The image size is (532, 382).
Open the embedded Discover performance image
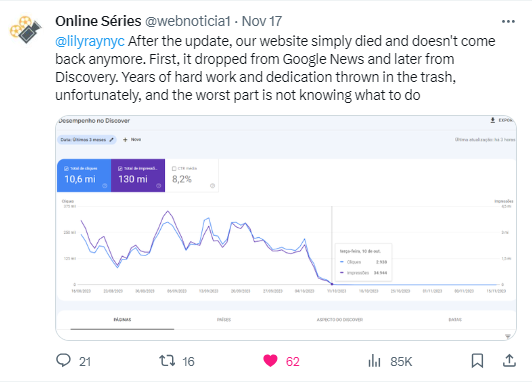[286, 228]
